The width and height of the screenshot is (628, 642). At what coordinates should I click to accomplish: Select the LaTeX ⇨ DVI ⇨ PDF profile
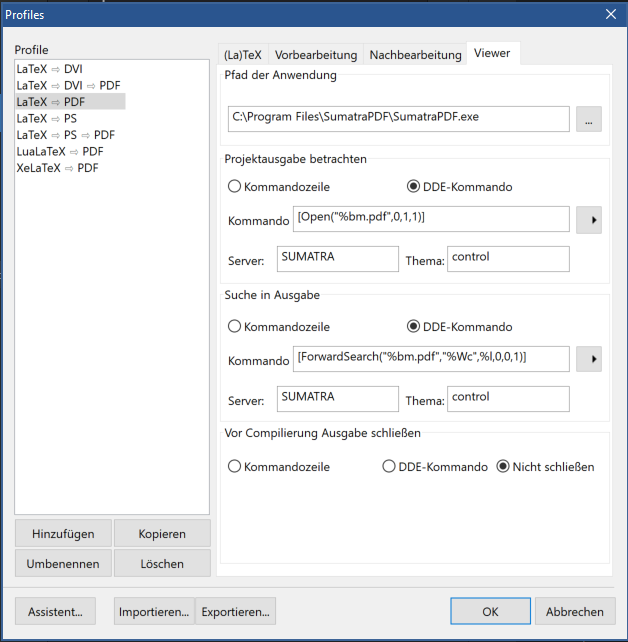click(68, 86)
